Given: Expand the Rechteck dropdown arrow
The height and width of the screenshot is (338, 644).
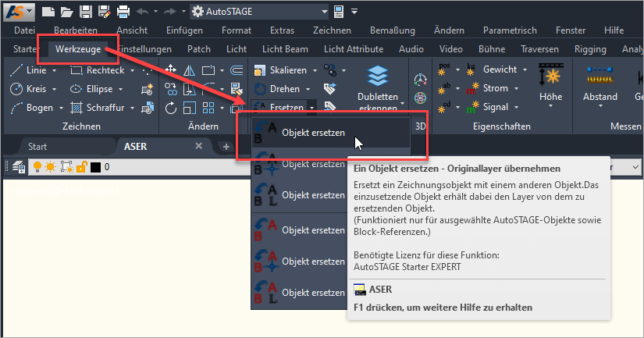Looking at the screenshot, I should 132,70.
